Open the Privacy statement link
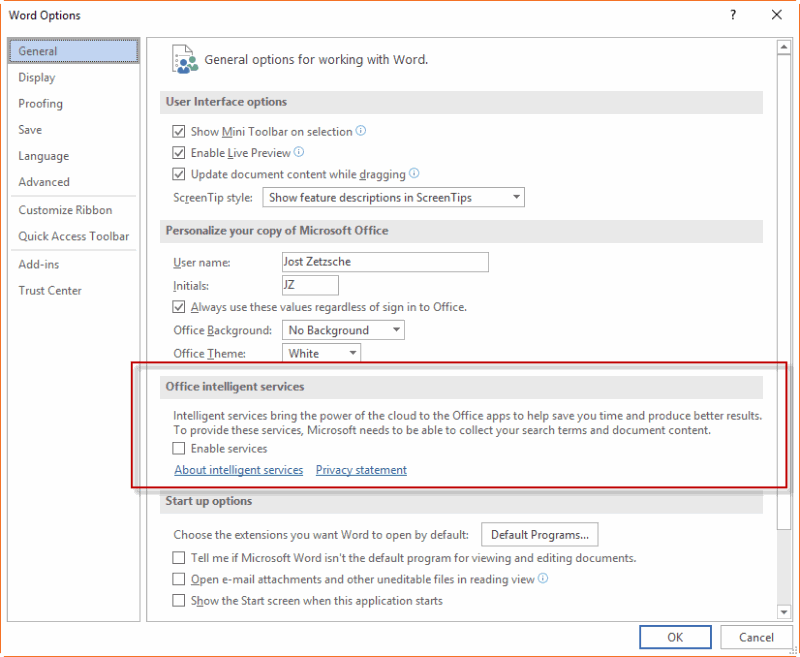This screenshot has width=800, height=657. tap(361, 470)
